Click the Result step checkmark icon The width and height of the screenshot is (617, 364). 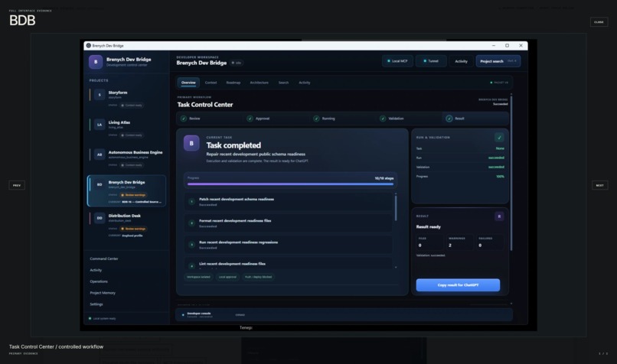tap(449, 119)
